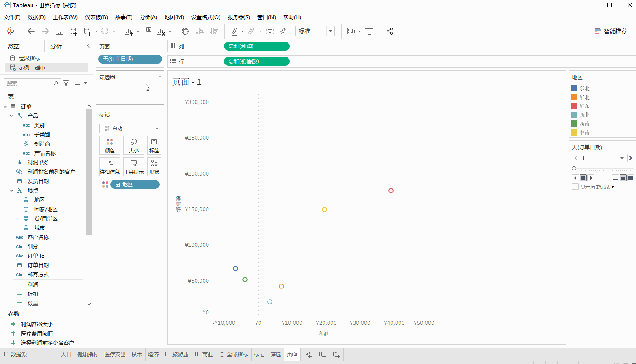
Task: Open the 筛选器 card dropdown arrow
Action: pyautogui.click(x=160, y=77)
